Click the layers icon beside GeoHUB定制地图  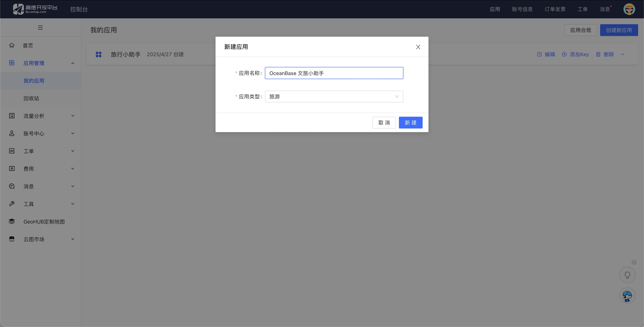click(x=12, y=221)
